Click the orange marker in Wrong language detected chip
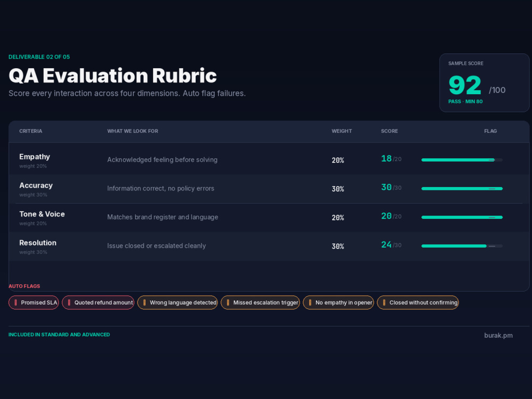 click(145, 303)
